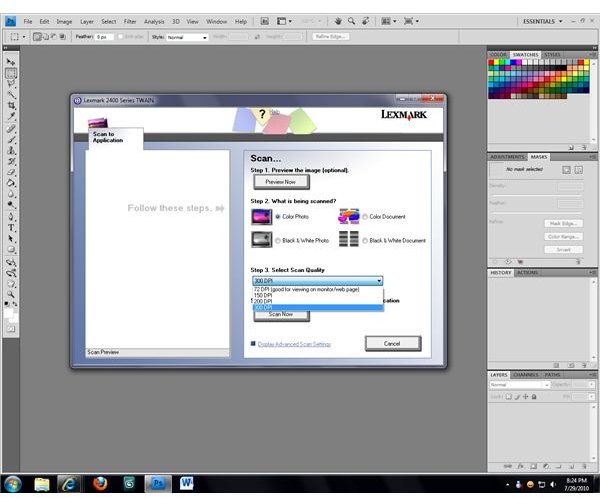Toggle Quick Mask mode icon
Viewport: 600px width, 498px height.
point(11,329)
